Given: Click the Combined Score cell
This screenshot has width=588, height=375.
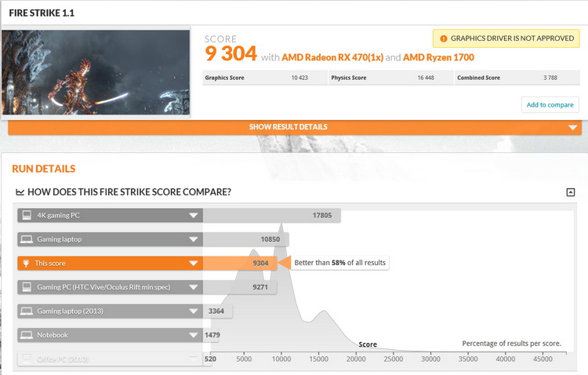Looking at the screenshot, I should [517, 78].
